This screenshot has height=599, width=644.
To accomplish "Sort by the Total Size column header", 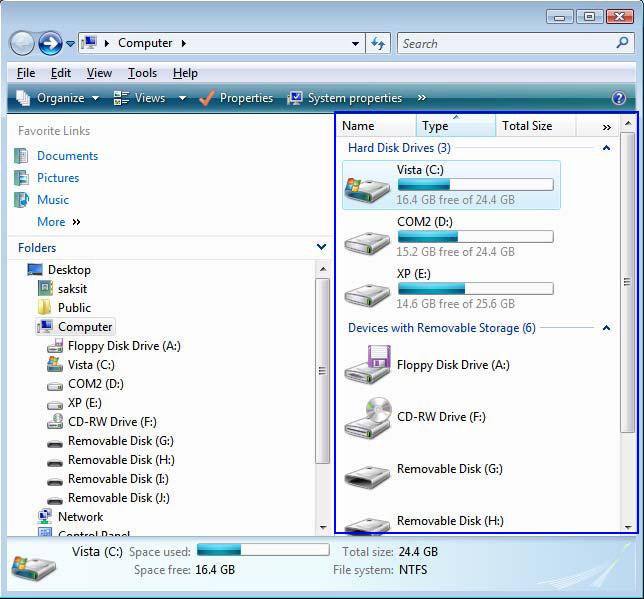I will coord(536,126).
